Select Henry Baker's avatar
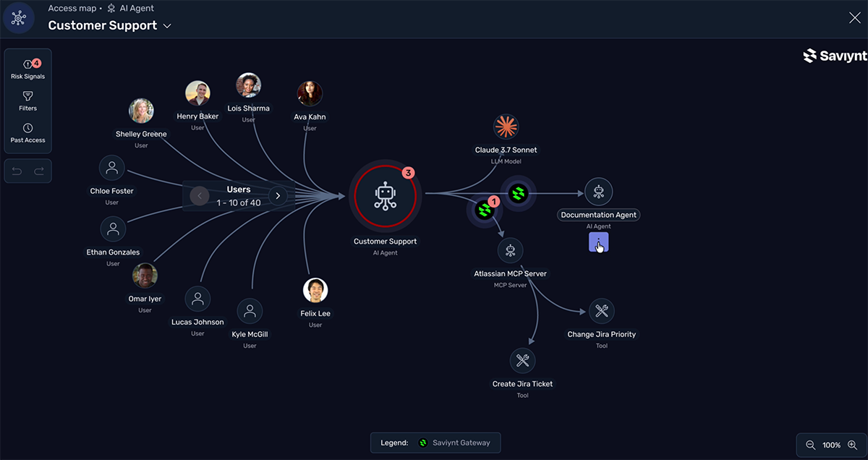The height and width of the screenshot is (460, 868). [x=197, y=93]
